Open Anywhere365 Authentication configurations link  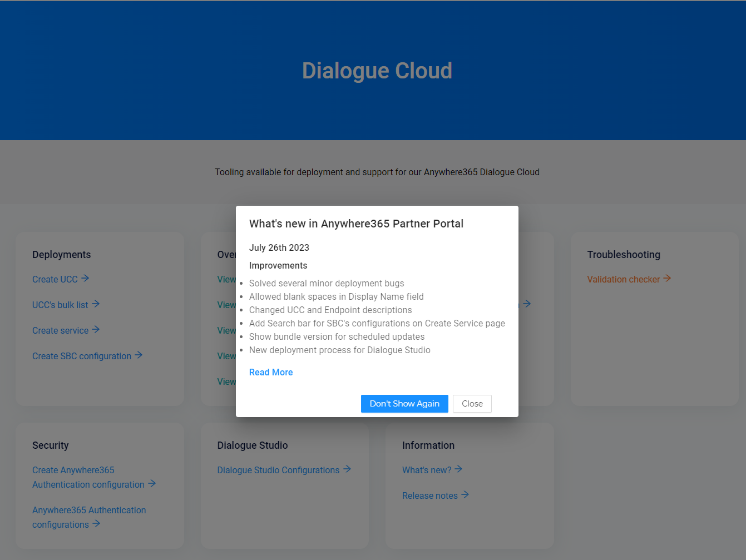(x=89, y=517)
